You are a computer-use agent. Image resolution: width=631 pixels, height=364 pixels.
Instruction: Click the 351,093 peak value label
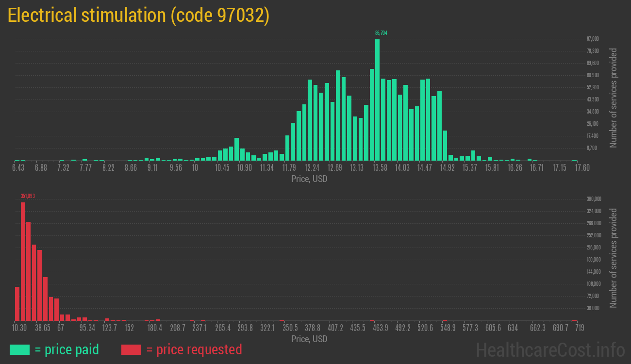pos(28,196)
